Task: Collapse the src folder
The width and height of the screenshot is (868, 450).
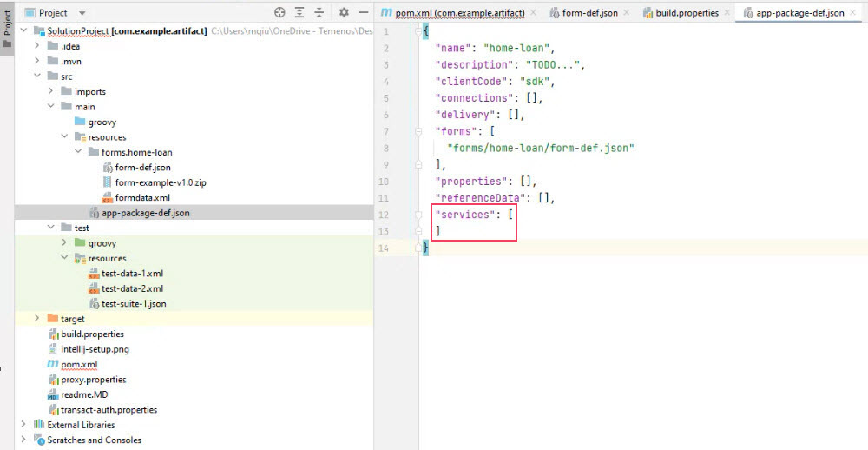Action: 36,76
